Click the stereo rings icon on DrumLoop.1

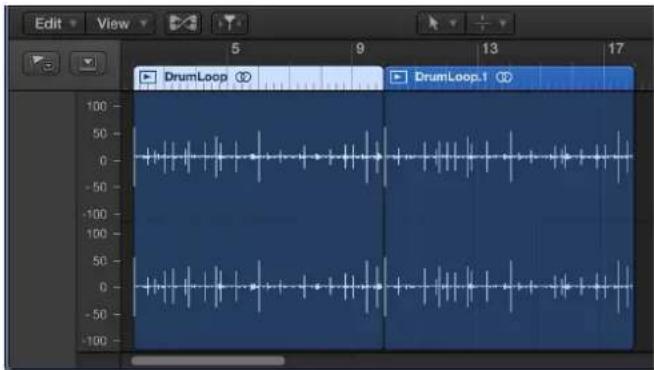pos(504,77)
